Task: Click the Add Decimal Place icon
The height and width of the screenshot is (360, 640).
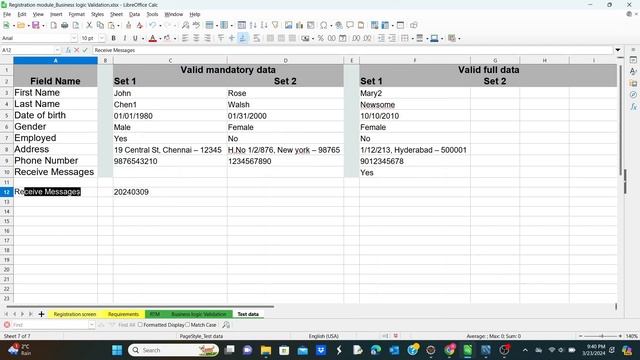Action: (356, 38)
